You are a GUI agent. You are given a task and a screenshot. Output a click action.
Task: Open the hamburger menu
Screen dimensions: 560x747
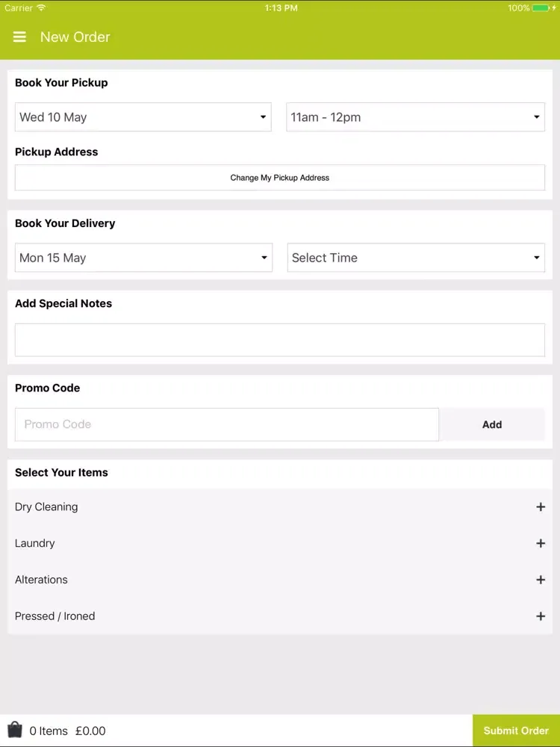tap(19, 37)
